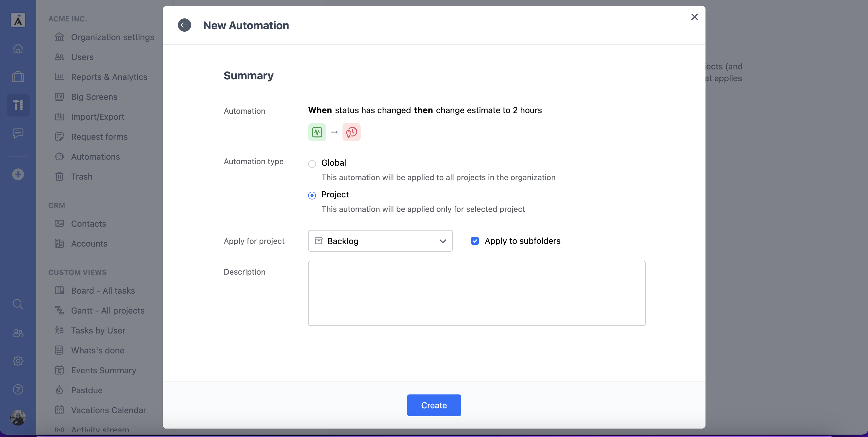Open the search icon in sidebar
The image size is (868, 437).
pyautogui.click(x=18, y=305)
